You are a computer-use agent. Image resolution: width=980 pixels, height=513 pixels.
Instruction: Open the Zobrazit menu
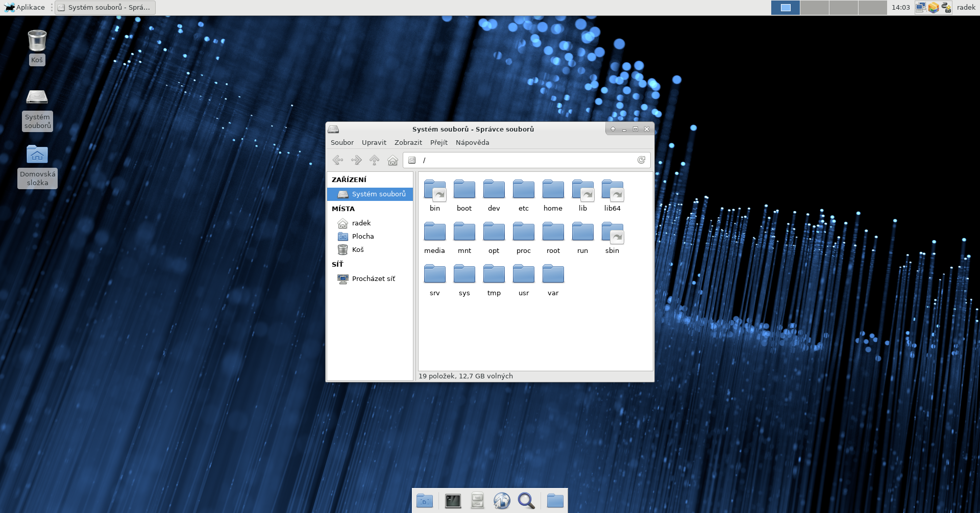tap(408, 143)
